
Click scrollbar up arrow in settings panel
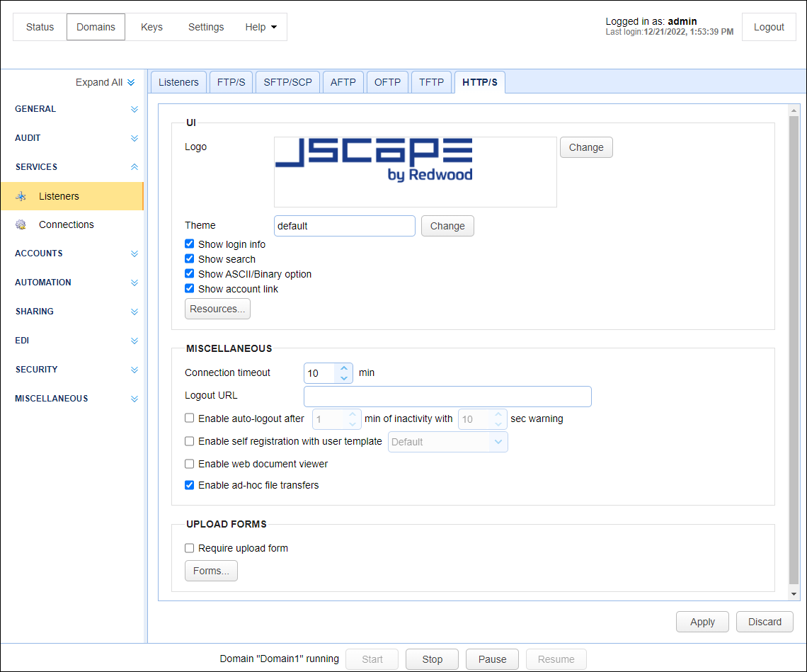794,110
